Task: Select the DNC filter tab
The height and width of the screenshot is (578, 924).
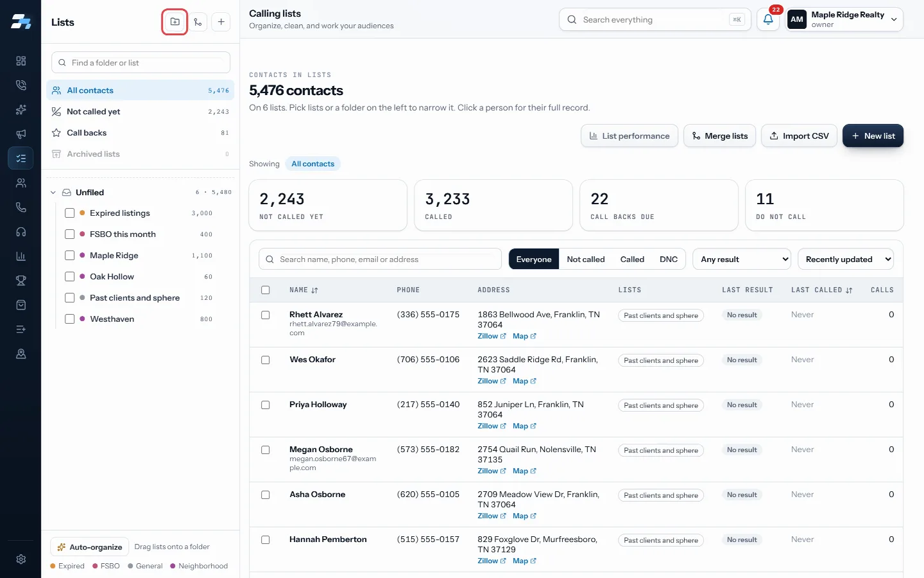Action: 669,259
